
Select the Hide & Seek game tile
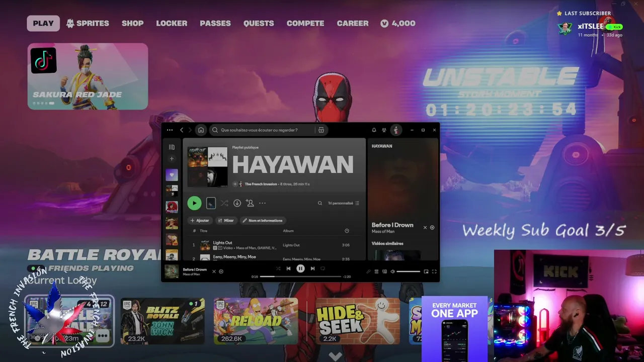click(358, 321)
